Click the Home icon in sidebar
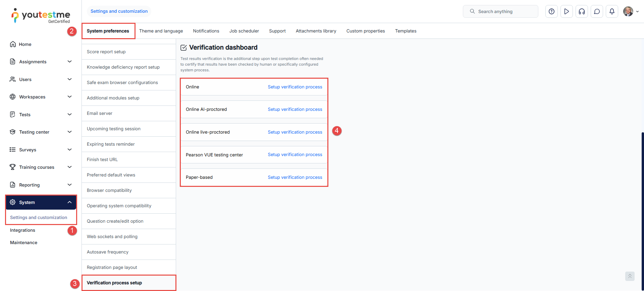644x291 pixels. 13,44
